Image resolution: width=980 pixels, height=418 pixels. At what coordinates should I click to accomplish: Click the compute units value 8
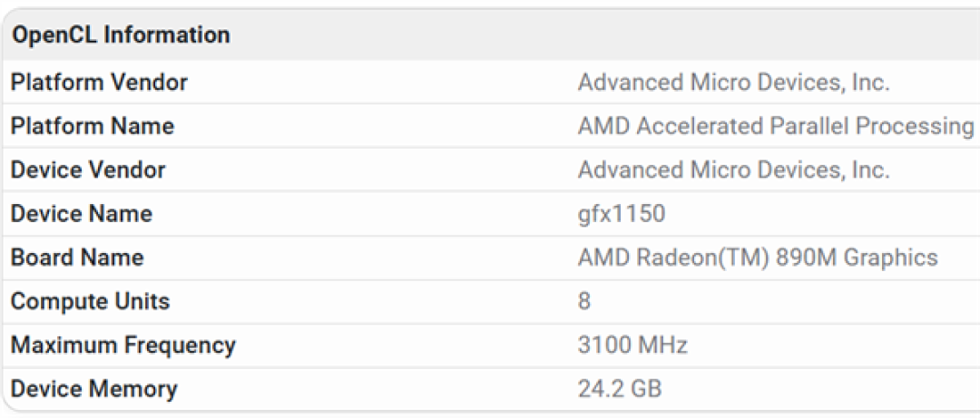click(x=584, y=301)
